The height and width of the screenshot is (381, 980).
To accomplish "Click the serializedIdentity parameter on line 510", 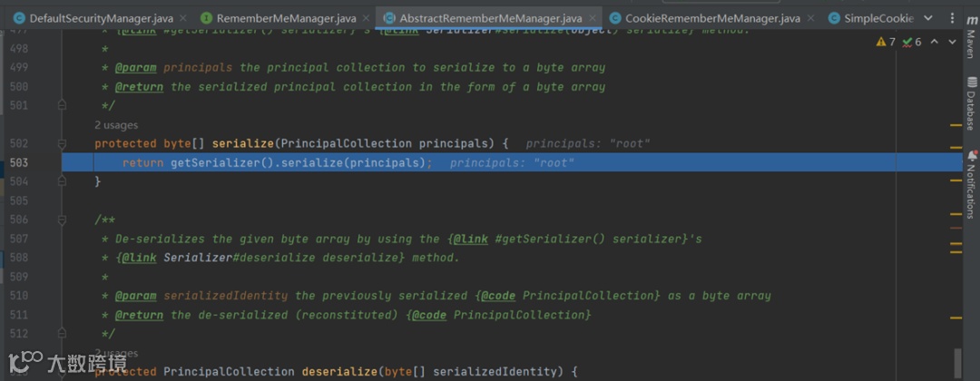I will (x=226, y=296).
